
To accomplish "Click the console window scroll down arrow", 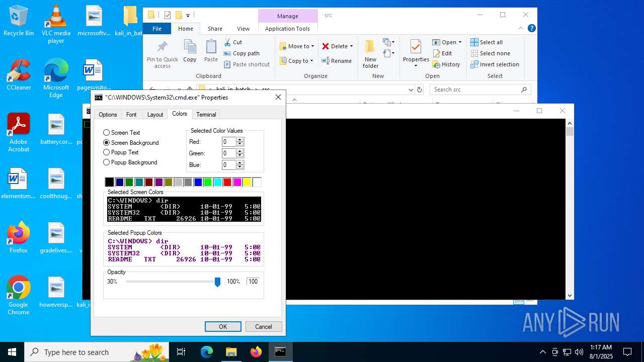I will [x=570, y=296].
